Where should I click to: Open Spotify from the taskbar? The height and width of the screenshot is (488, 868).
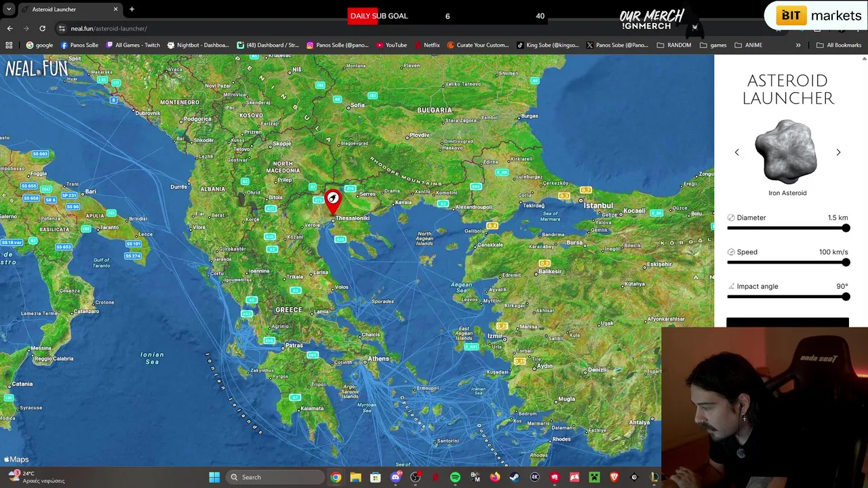(x=455, y=477)
